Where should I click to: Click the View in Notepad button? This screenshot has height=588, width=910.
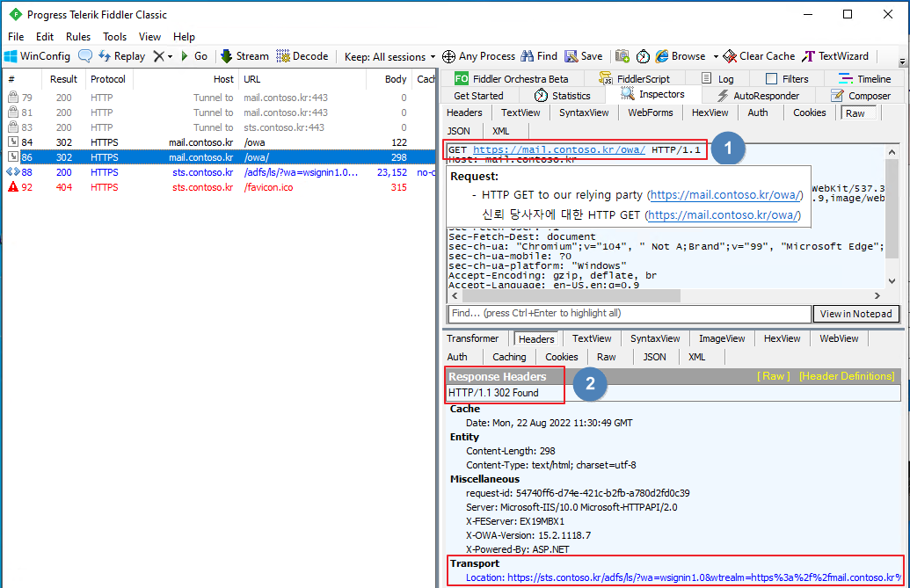pyautogui.click(x=856, y=314)
